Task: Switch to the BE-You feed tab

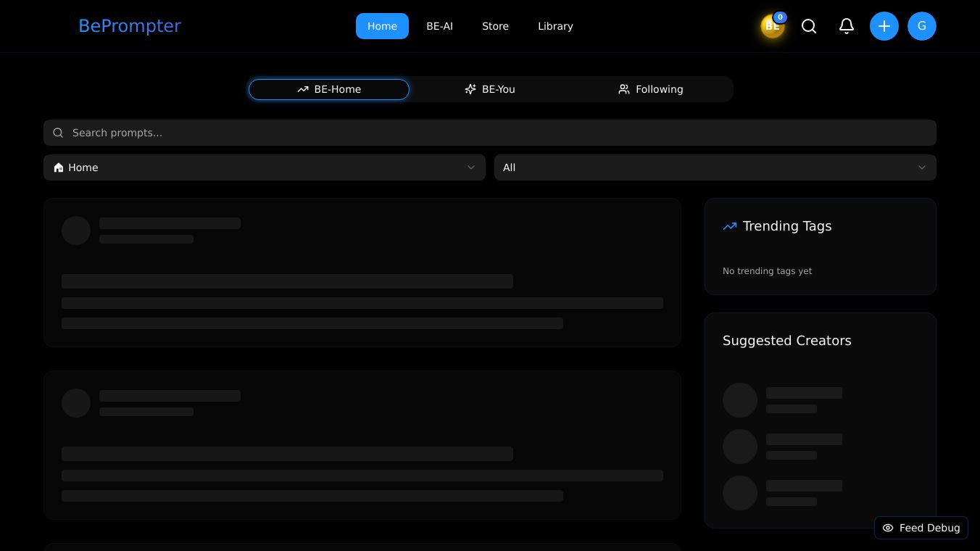Action: [x=490, y=89]
